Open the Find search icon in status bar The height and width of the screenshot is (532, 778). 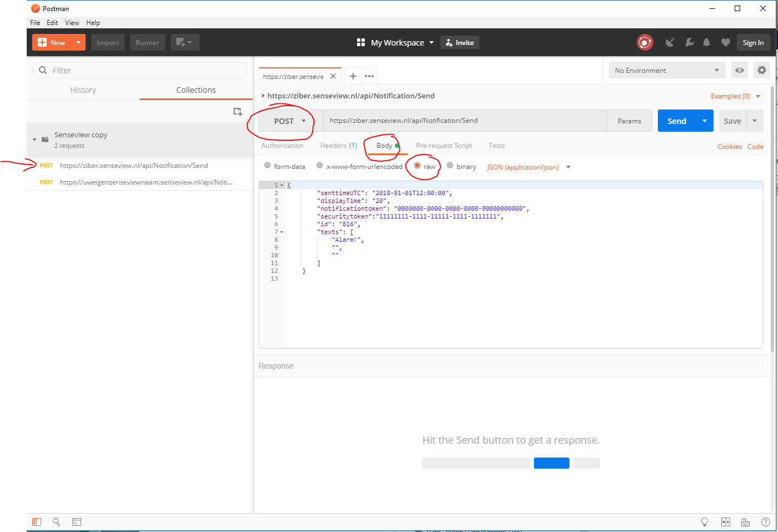(56, 522)
